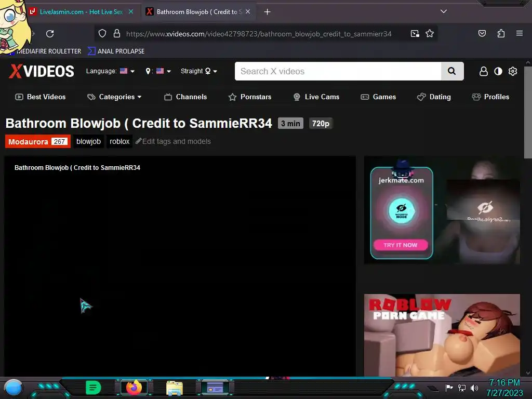Click the XVIDEOS site logo
The image size is (532, 399).
(x=42, y=71)
